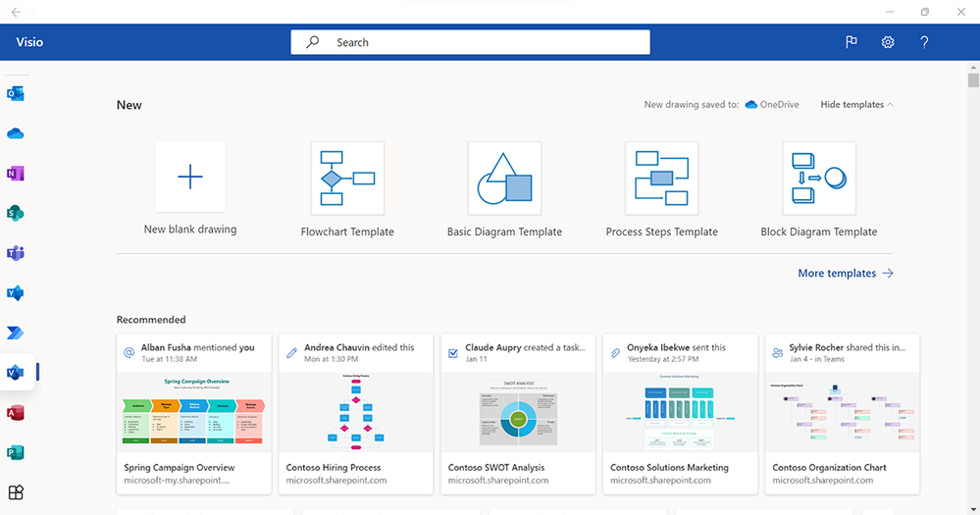Click the feedback flag icon
The width and height of the screenshot is (980, 515).
click(851, 42)
